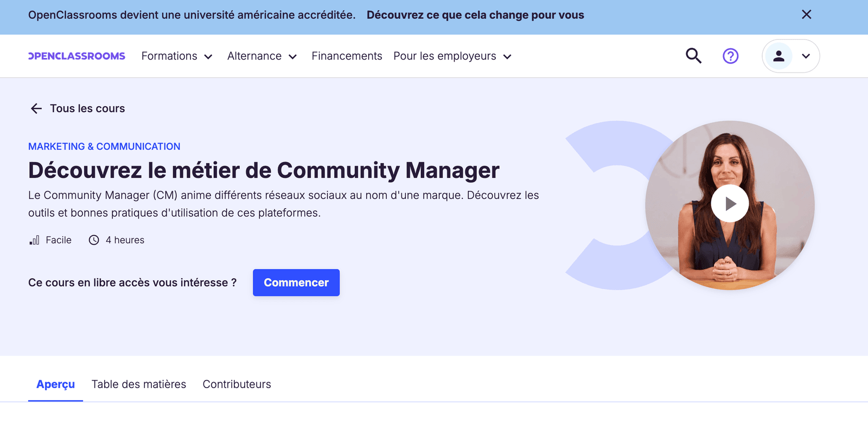Dismiss the blue announcement banner
The height and width of the screenshot is (425, 868).
tap(807, 15)
